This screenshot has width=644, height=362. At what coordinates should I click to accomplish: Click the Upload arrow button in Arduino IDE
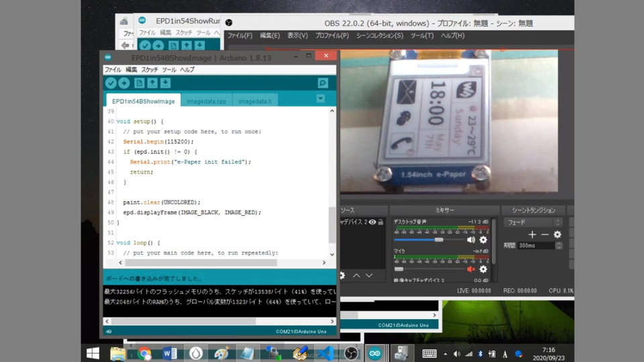pos(124,83)
